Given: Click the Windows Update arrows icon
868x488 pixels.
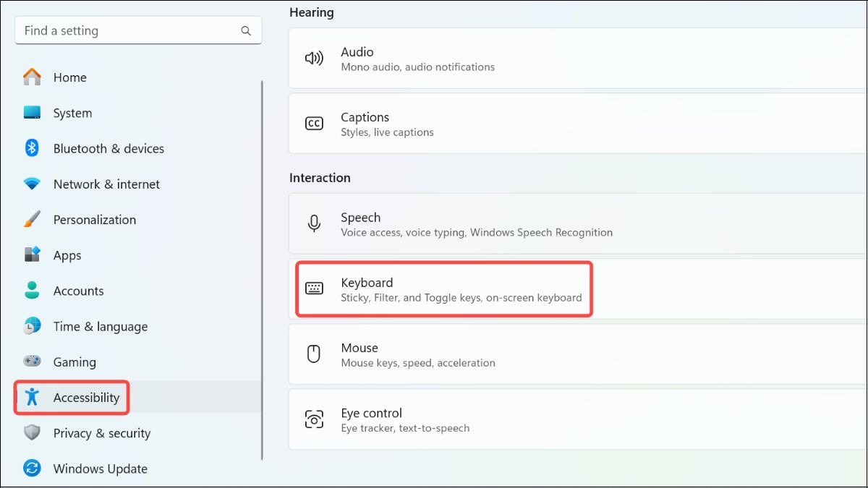Looking at the screenshot, I should click(32, 468).
